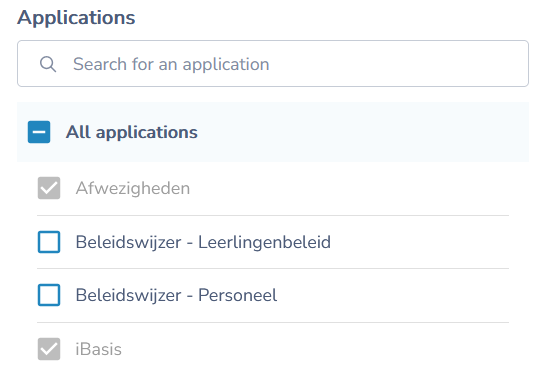Enable the Beleidswijzer - Leerlingenbeleid checkbox

coord(49,242)
